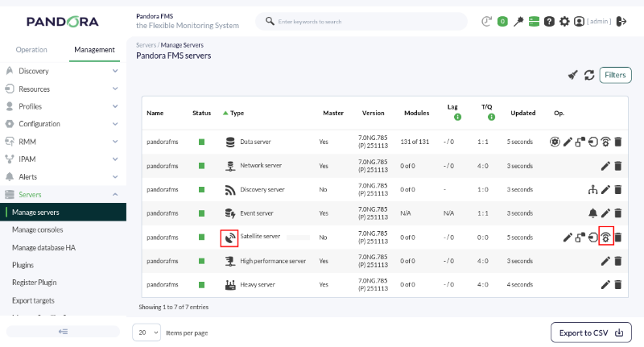The height and width of the screenshot is (347, 644).
Task: Open Manage database HA menu item
Action: tap(43, 248)
